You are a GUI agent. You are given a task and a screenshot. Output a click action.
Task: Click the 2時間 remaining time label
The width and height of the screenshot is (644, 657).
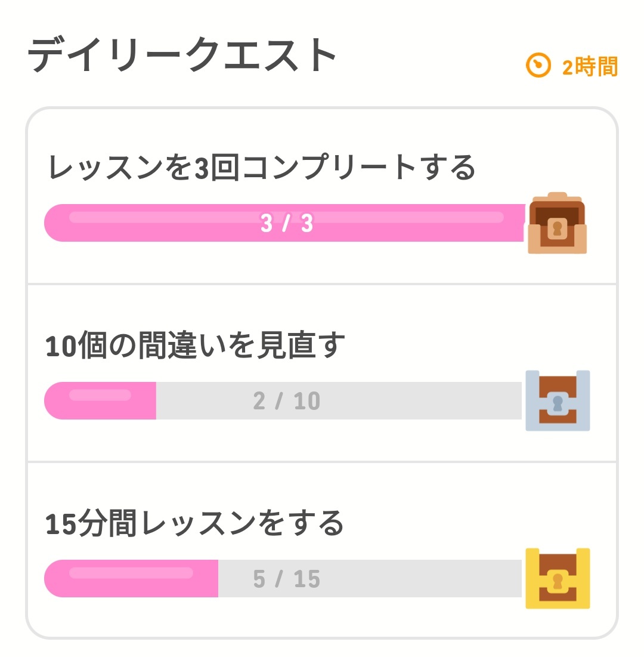coord(589,67)
